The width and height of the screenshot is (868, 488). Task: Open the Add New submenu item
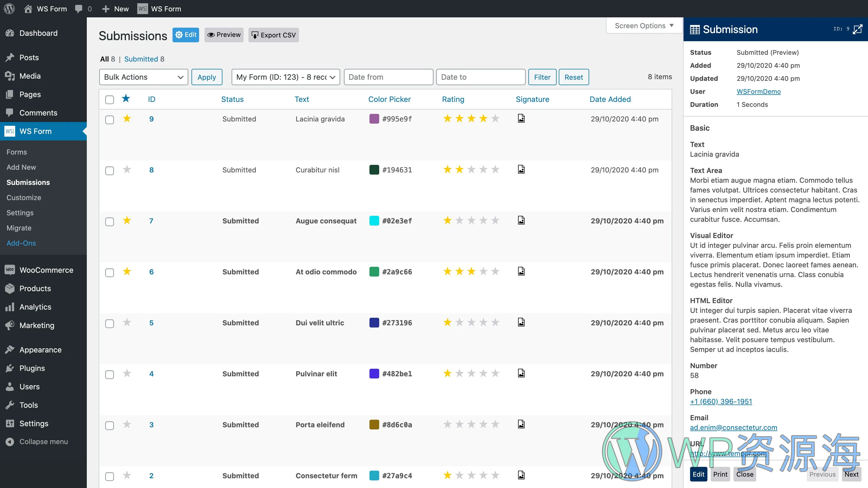[x=21, y=167]
